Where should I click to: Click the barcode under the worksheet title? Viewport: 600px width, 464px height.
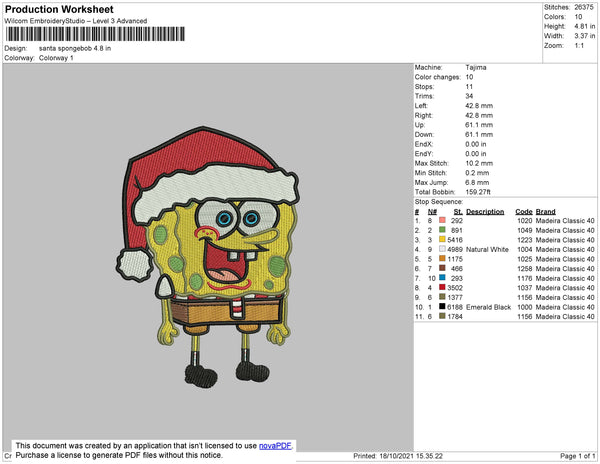(95, 34)
